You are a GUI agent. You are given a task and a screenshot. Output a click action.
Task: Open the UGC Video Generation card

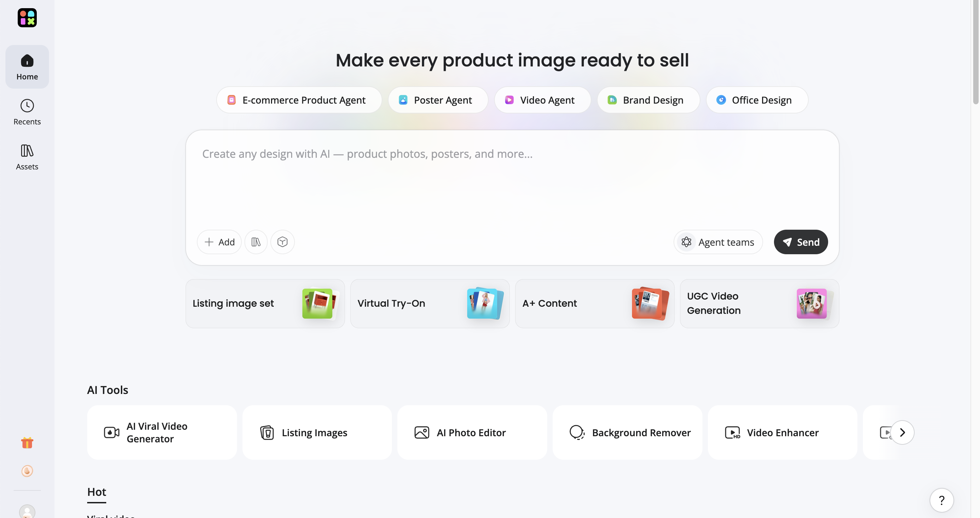[x=759, y=303]
